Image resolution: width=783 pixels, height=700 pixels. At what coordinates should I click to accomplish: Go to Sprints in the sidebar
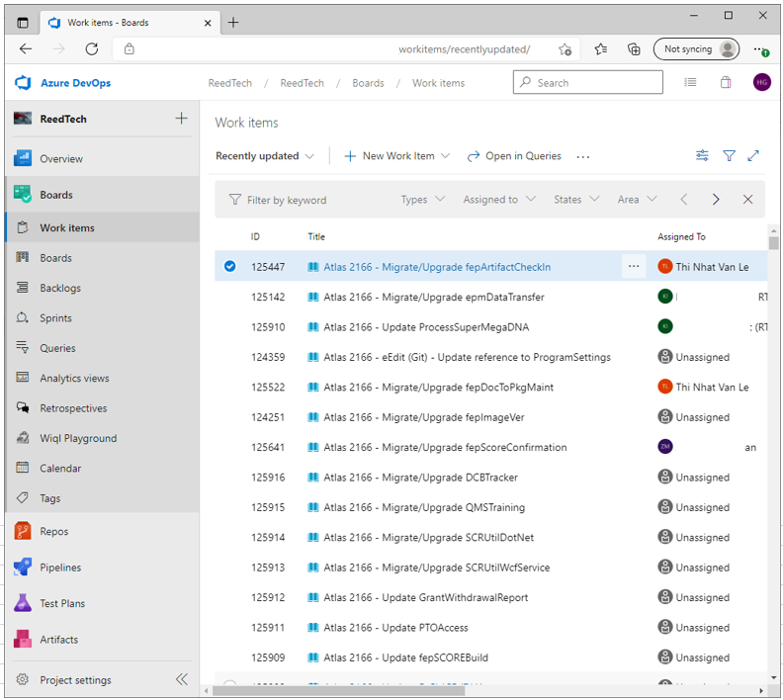(x=55, y=318)
